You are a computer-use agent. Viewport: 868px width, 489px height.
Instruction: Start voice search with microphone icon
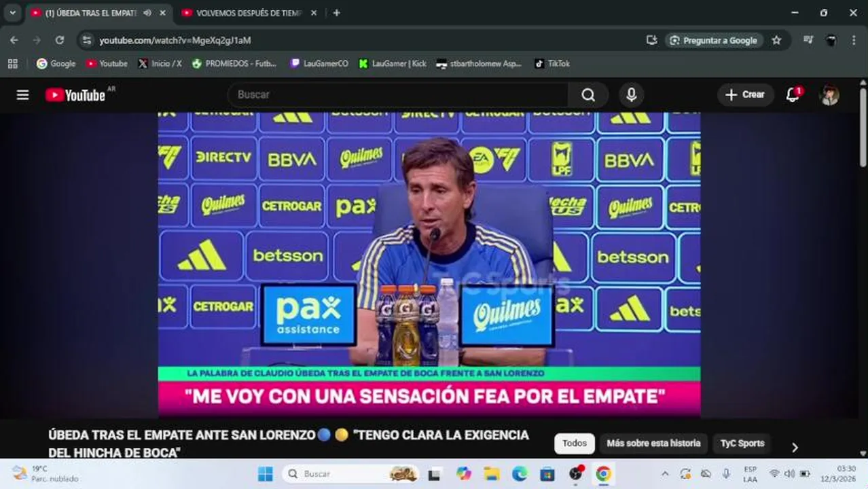(x=631, y=95)
